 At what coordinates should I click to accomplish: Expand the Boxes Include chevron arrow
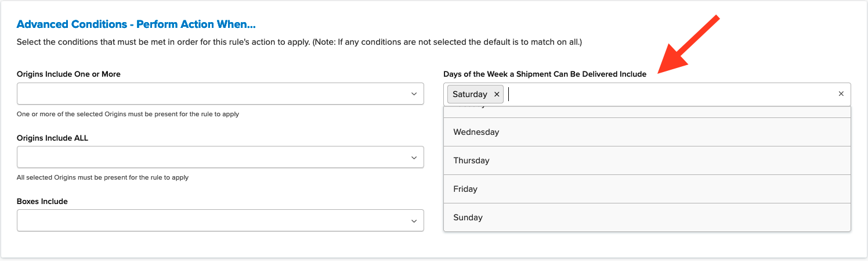[414, 221]
